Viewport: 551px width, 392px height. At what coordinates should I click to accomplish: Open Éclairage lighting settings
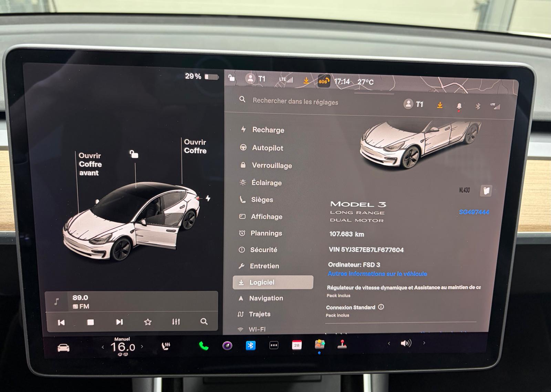tap(261, 183)
